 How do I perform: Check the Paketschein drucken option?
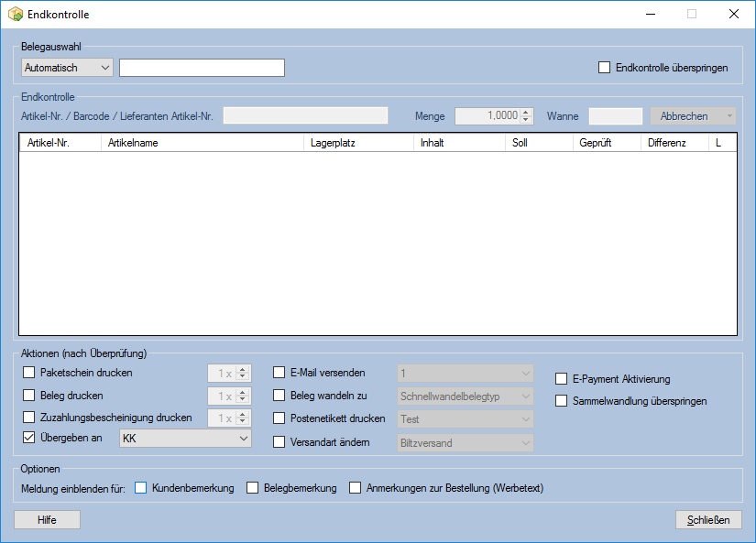[x=28, y=373]
